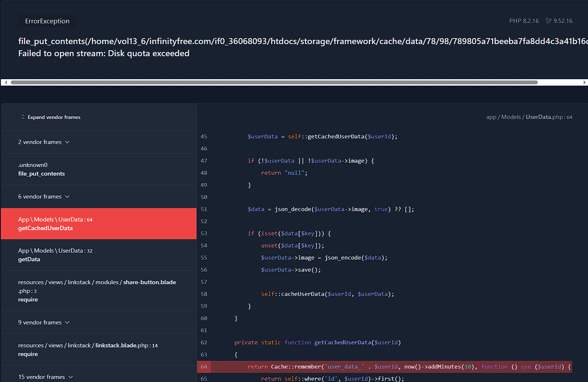Expand the 6 vendor frames group
This screenshot has width=588, height=382.
[44, 196]
